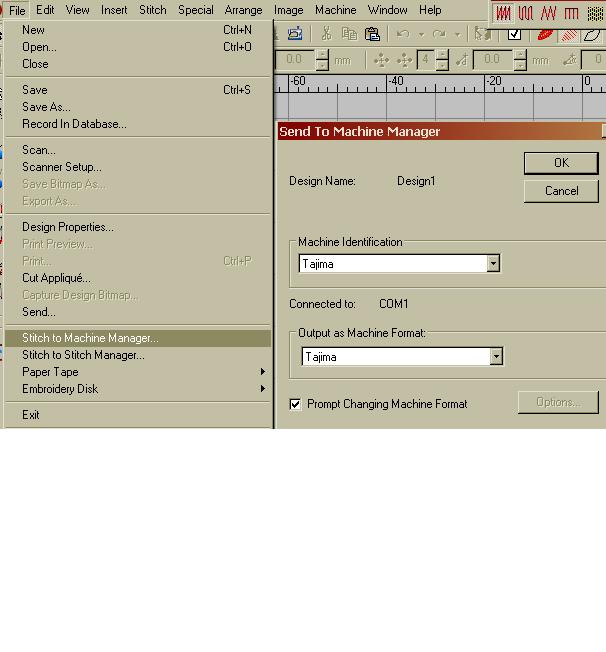Image resolution: width=606 pixels, height=652 pixels.
Task: Select the dotted tatami fill stitch icon
Action: [x=595, y=13]
